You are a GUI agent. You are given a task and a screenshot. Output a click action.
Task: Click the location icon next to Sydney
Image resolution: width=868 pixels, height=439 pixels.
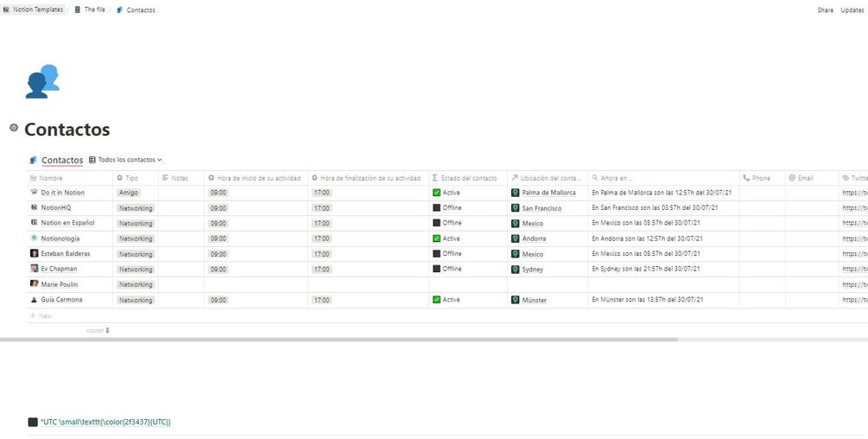[516, 269]
